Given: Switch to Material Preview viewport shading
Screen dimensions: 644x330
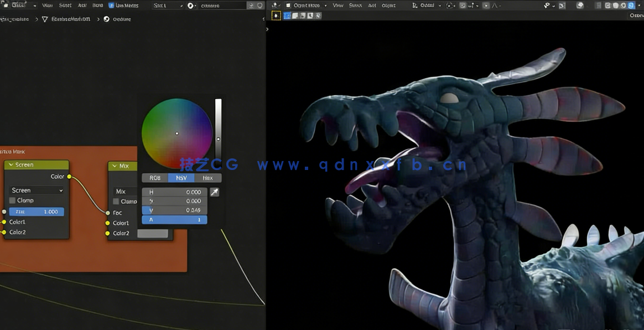Looking at the screenshot, I should (624, 5).
